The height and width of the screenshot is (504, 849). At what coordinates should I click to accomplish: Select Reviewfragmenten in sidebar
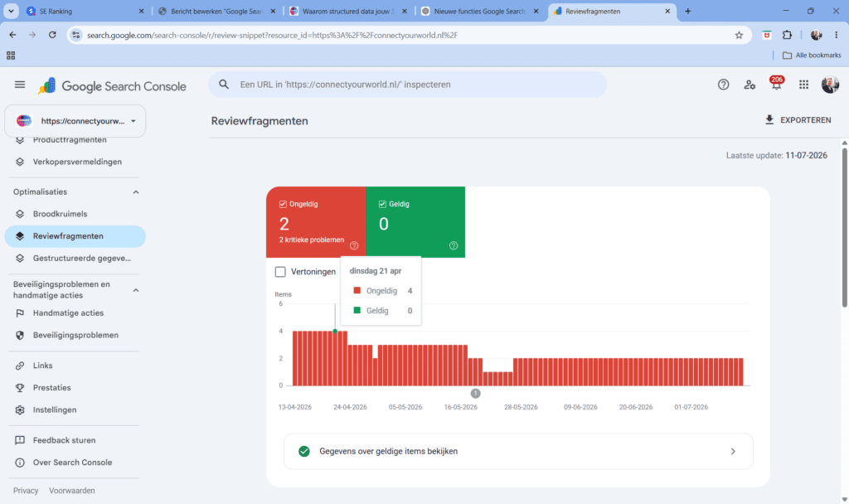click(75, 236)
